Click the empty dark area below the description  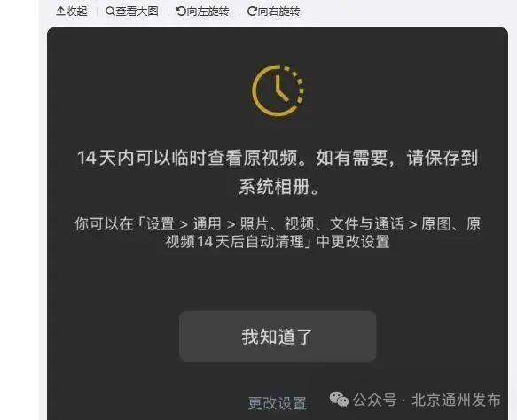(x=278, y=280)
